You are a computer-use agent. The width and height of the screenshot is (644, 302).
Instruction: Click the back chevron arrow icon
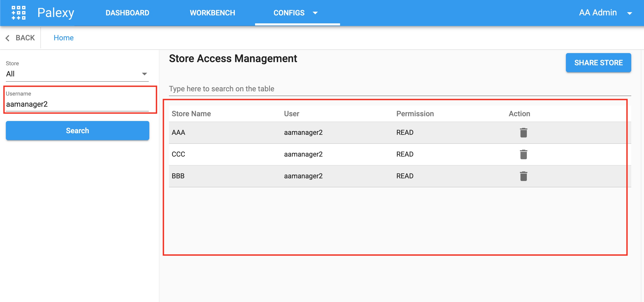point(7,38)
